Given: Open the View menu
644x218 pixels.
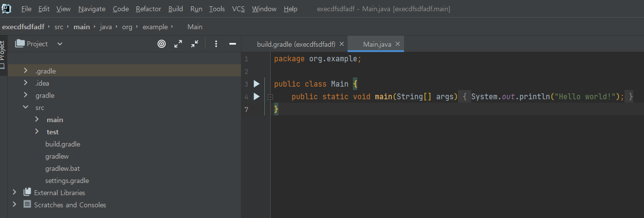Looking at the screenshot, I should coord(63,9).
